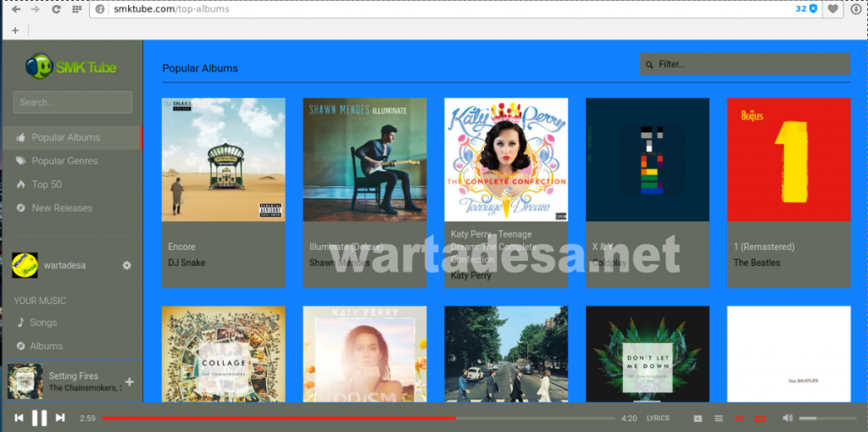The height and width of the screenshot is (432, 868).
Task: Click the 4:20 track duration
Action: tap(630, 418)
